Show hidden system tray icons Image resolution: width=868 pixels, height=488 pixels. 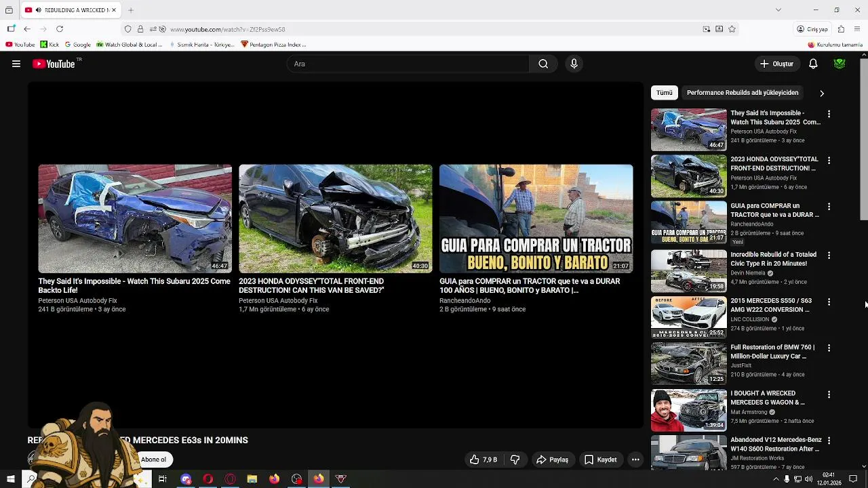click(776, 479)
